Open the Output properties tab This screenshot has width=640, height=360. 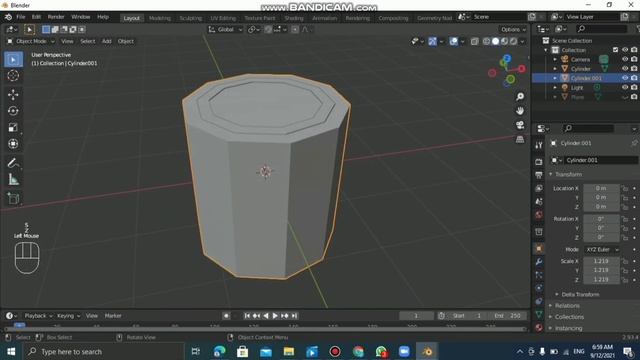tap(539, 175)
